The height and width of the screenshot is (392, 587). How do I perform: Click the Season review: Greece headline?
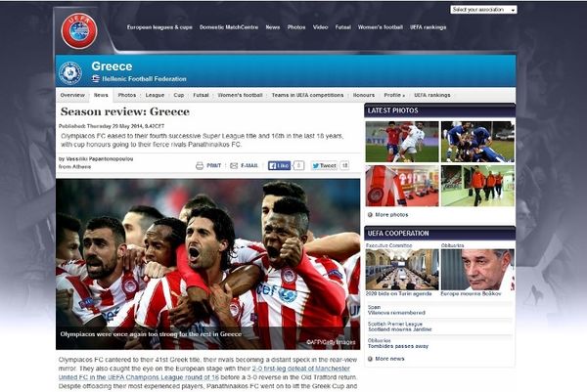(125, 111)
